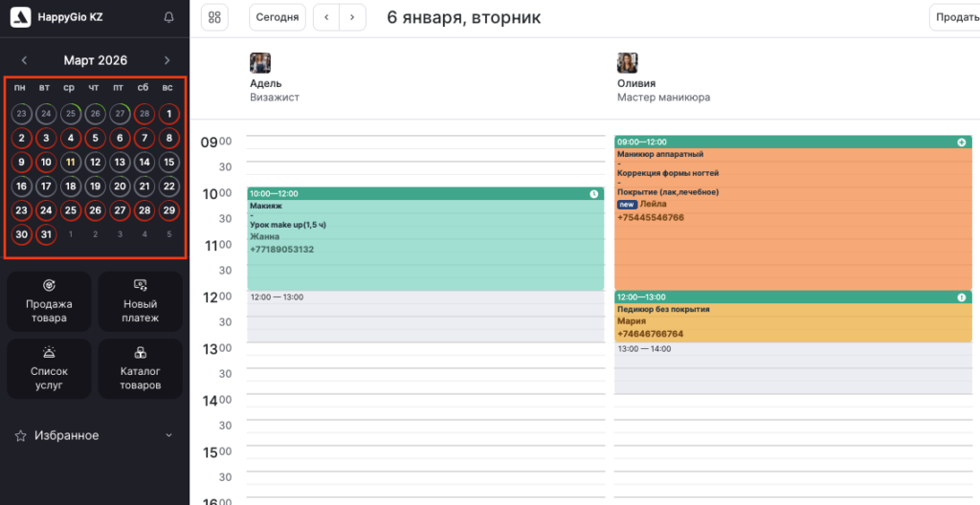Open Список услуг services tile
The width and height of the screenshot is (980, 505).
49,368
